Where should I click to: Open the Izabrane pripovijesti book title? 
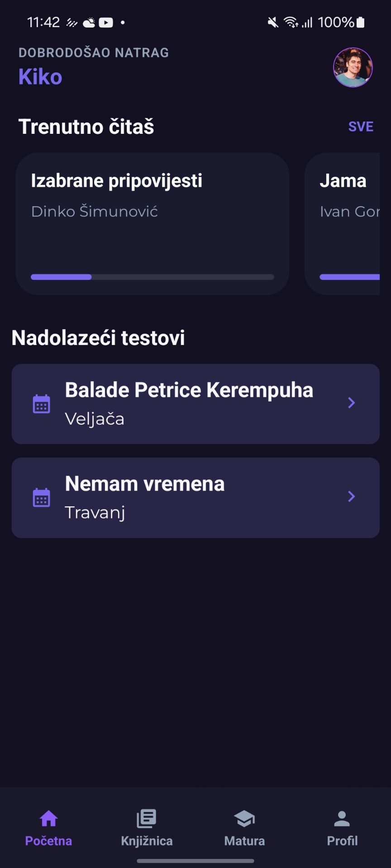tap(117, 181)
